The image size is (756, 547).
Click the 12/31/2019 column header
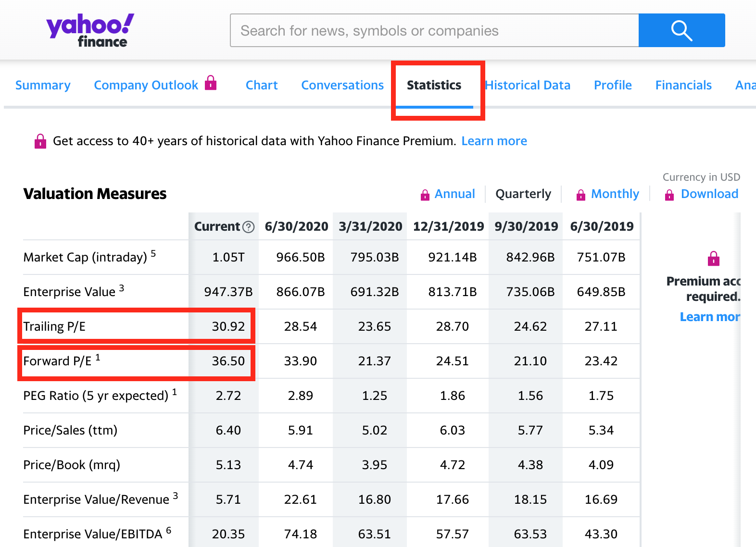(448, 226)
